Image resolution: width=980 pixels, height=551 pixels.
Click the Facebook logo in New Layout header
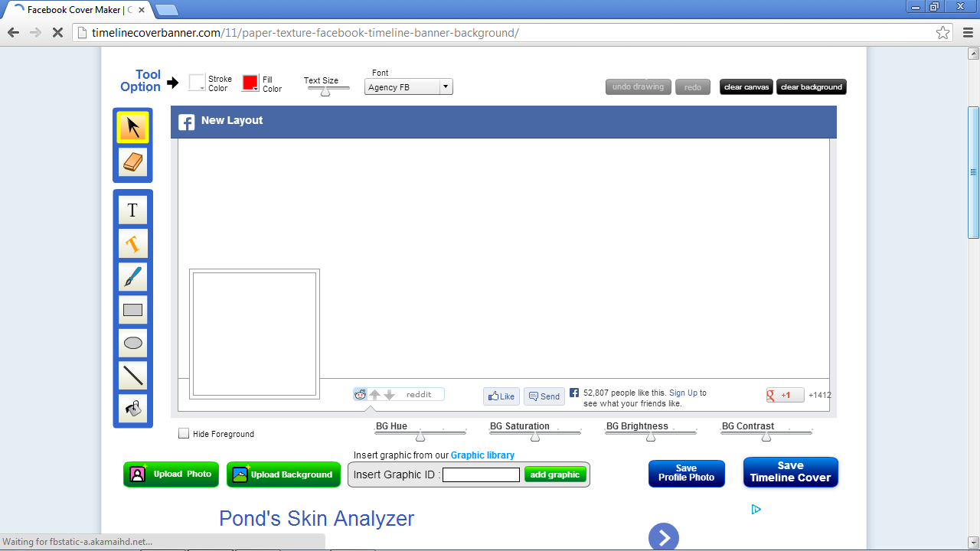click(186, 122)
